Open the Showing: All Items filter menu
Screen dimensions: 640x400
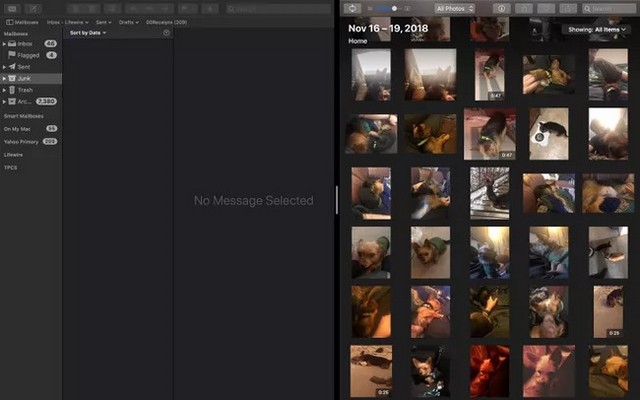[596, 29]
